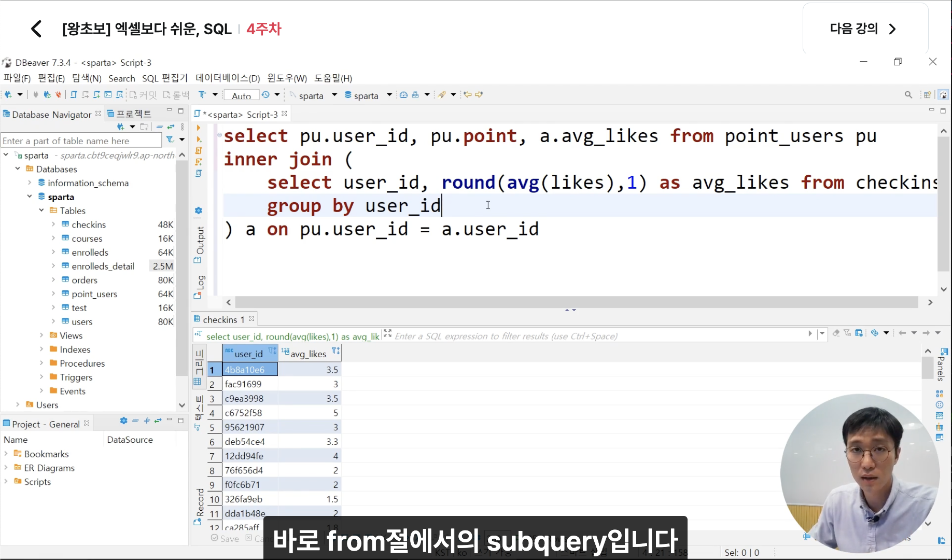952x560 pixels.
Task: Click the editor horizontal scrollbar
Action: 577,302
